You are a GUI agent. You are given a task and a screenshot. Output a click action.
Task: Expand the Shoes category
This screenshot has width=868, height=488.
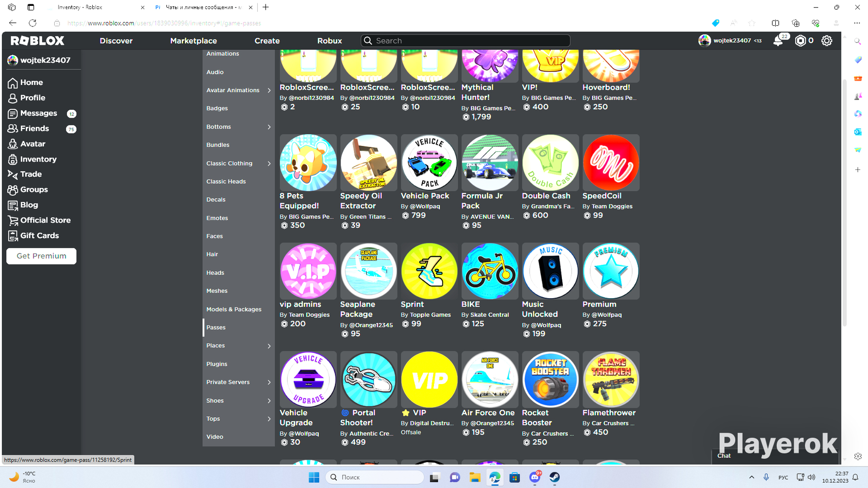(269, 401)
